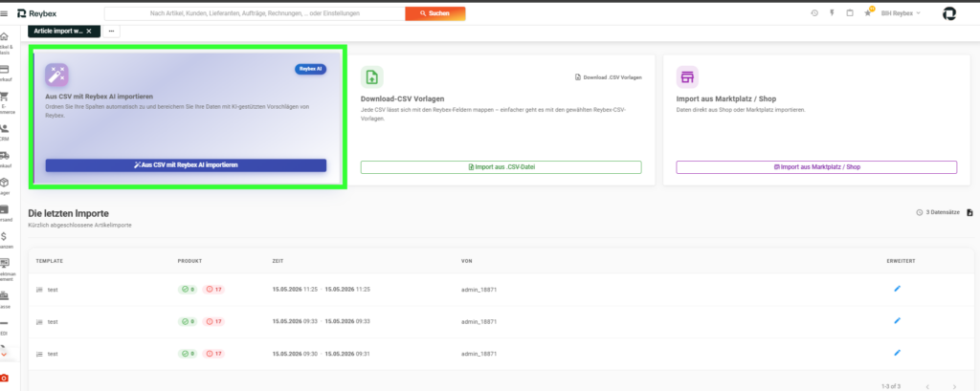The height and width of the screenshot is (391, 980).
Task: Edit the test import from 15.05.2026 11:25
Action: click(898, 289)
